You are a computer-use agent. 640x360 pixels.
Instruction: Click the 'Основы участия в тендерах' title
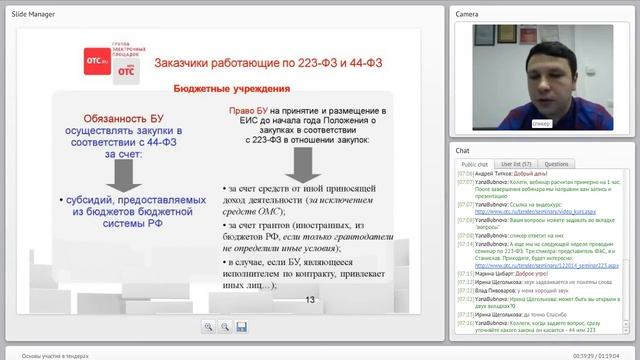click(55, 356)
